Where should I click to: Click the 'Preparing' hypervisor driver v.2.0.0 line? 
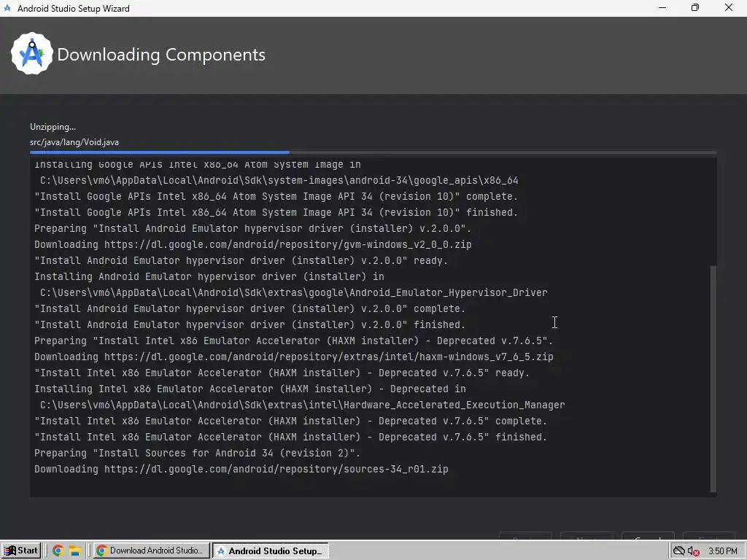pos(252,228)
